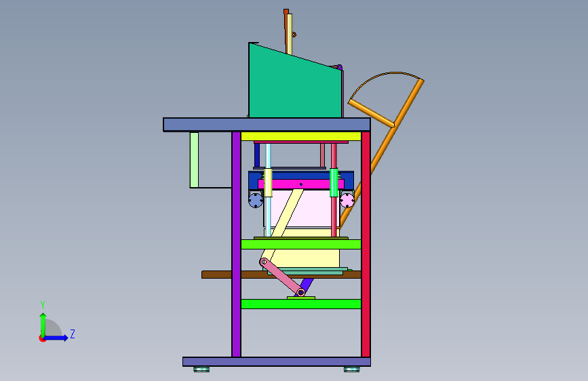Click the blue Z axis arrow
588x381 pixels.
pos(56,338)
